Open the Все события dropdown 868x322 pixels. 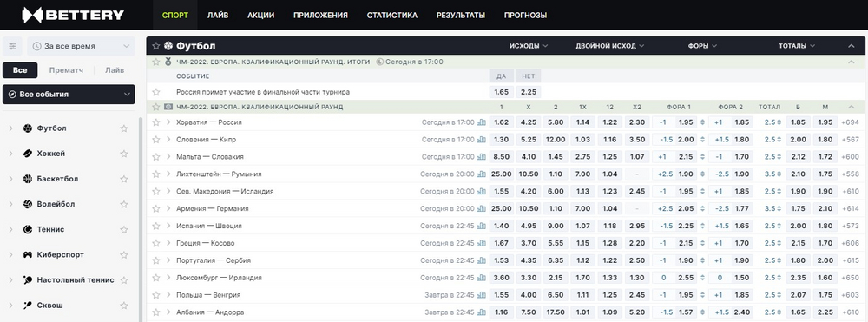coord(69,94)
